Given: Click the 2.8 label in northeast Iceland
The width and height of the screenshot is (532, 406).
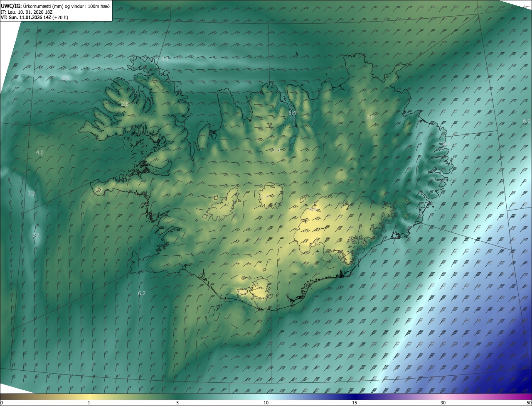Looking at the screenshot, I should 370,117.
